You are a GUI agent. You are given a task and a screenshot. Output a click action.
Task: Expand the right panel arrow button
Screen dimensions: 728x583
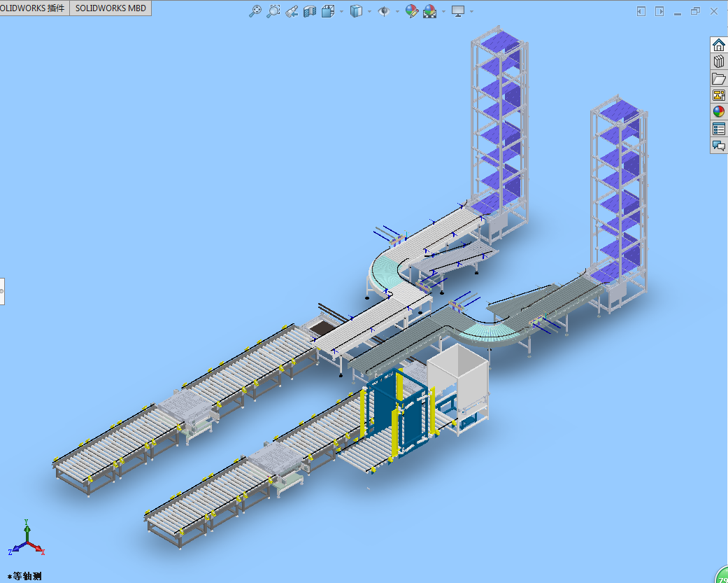point(659,11)
